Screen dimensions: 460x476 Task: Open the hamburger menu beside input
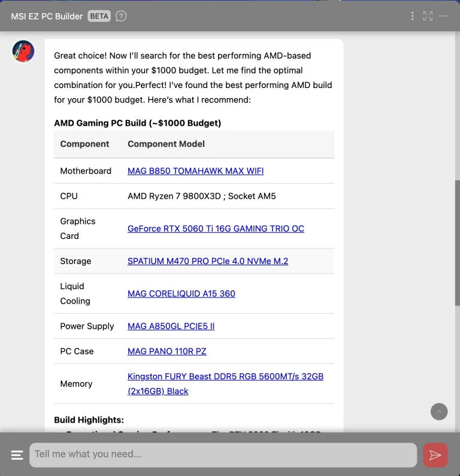[x=17, y=455]
